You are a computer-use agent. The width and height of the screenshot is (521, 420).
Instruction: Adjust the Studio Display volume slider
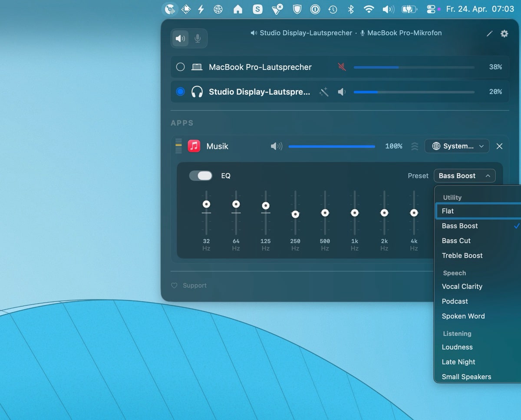pyautogui.click(x=414, y=92)
